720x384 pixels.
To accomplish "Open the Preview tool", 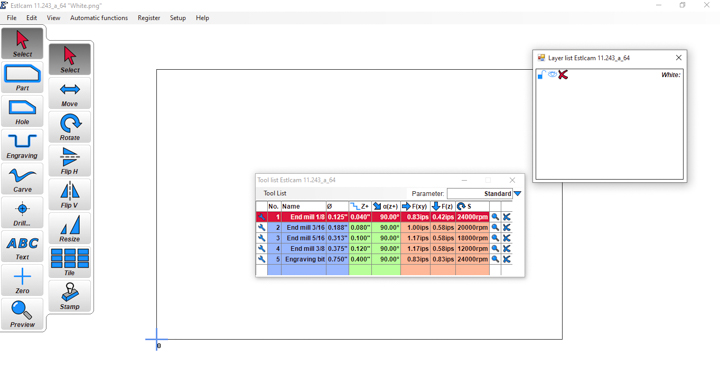I will coord(22,314).
